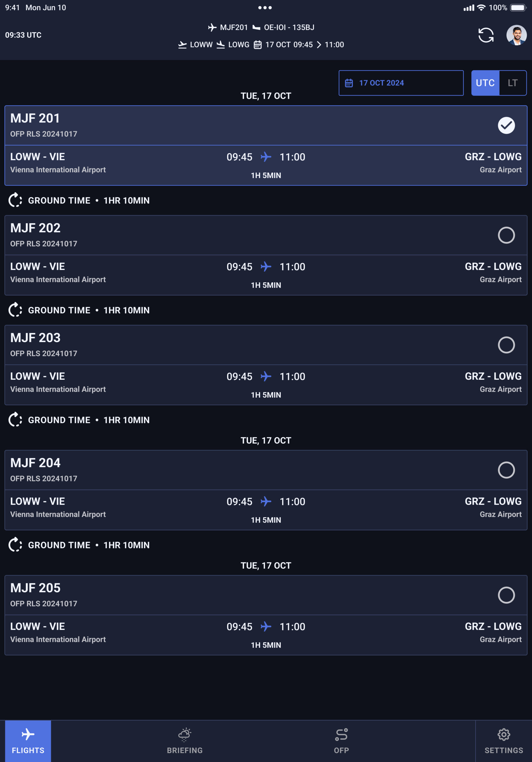Switch time display to UTC
The image size is (532, 762).
click(485, 83)
